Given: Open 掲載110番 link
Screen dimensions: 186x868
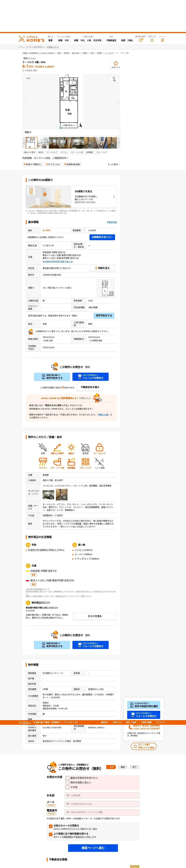Looking at the screenshot, I should pos(103,414).
